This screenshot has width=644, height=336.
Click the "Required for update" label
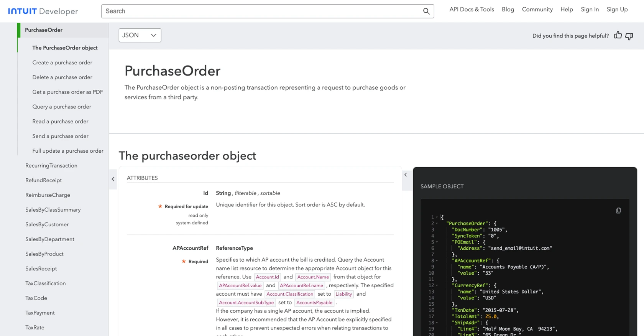coord(186,206)
